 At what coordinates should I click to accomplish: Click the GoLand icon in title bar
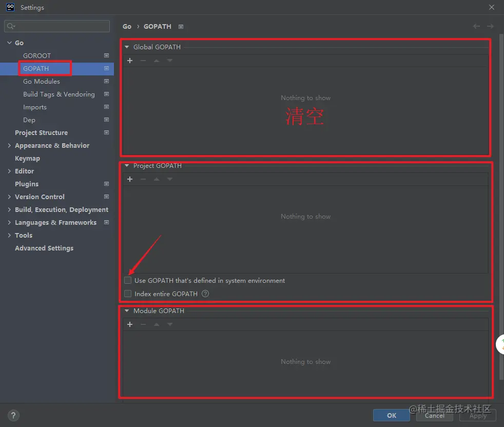10,7
